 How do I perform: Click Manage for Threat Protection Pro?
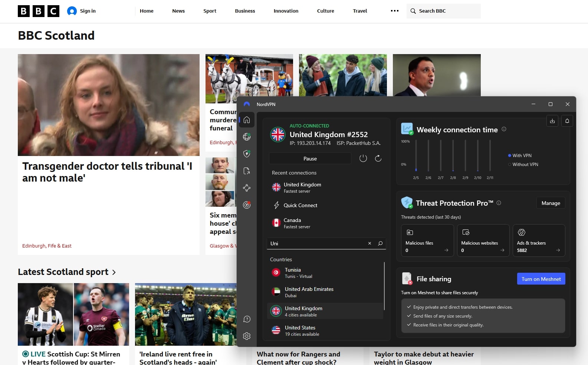(x=551, y=203)
